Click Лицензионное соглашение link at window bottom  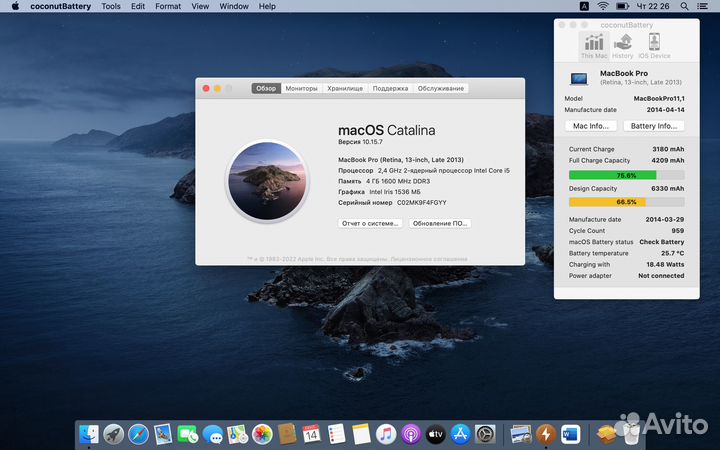click(x=429, y=259)
